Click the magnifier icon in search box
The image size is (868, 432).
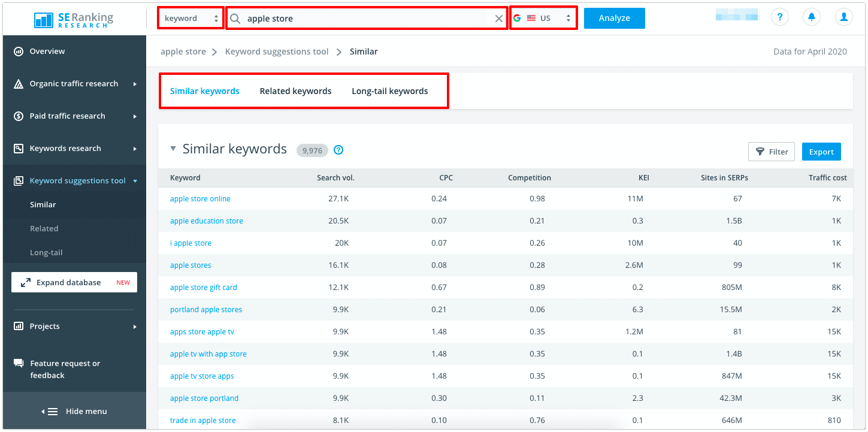tap(235, 19)
